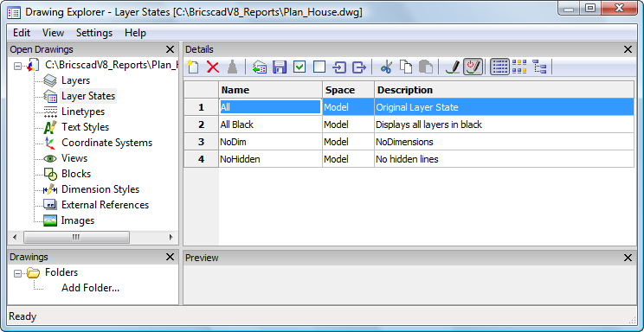Save layer state with floppy disk icon
Image resolution: width=644 pixels, height=332 pixels.
[280, 67]
